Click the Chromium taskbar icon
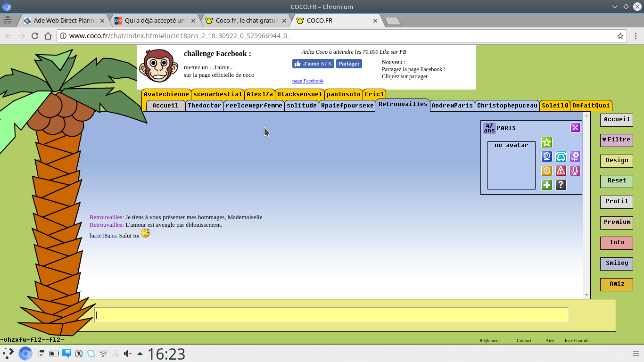644x362 pixels. pos(25,354)
